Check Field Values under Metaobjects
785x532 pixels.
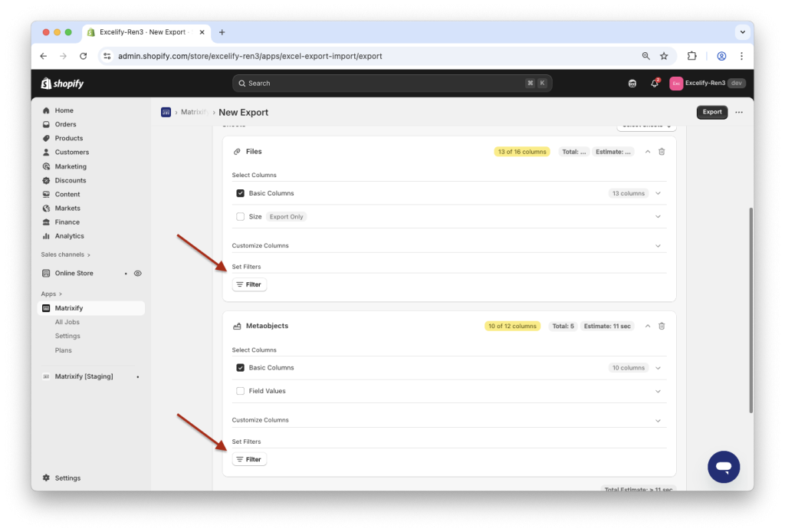(x=240, y=391)
